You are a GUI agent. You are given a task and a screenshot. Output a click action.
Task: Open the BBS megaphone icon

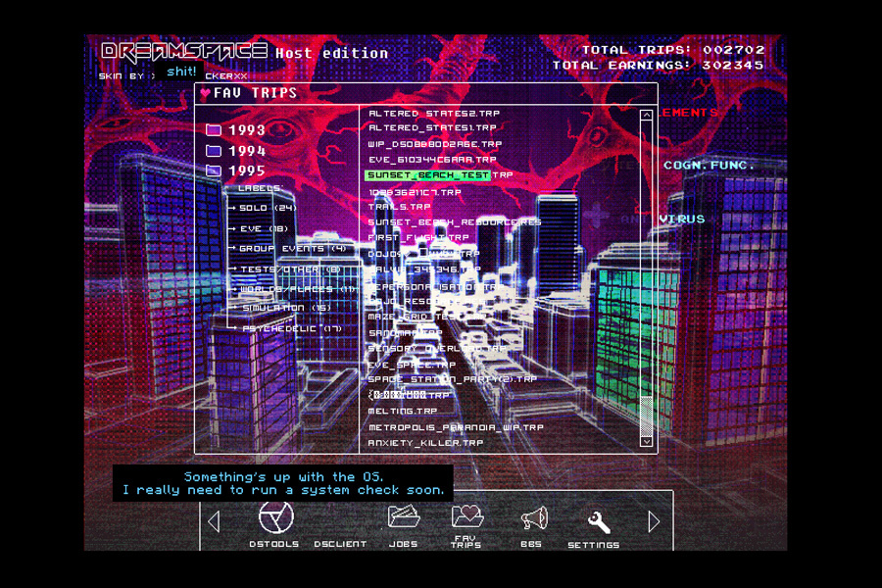point(532,518)
